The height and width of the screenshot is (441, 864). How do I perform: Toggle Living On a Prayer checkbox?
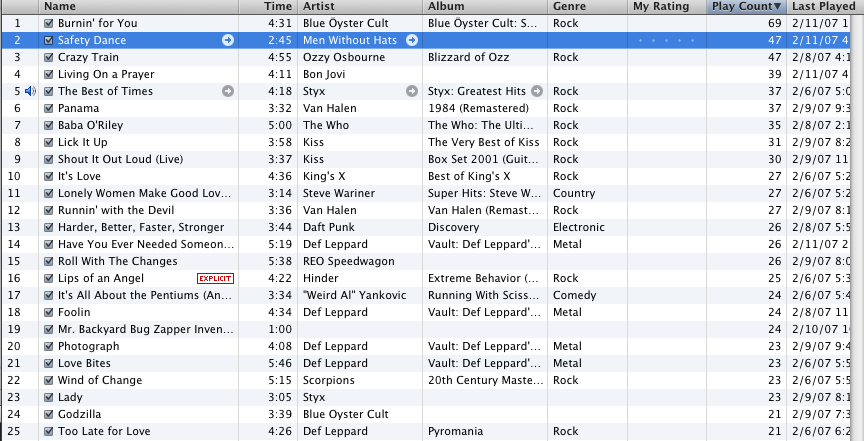click(x=48, y=74)
